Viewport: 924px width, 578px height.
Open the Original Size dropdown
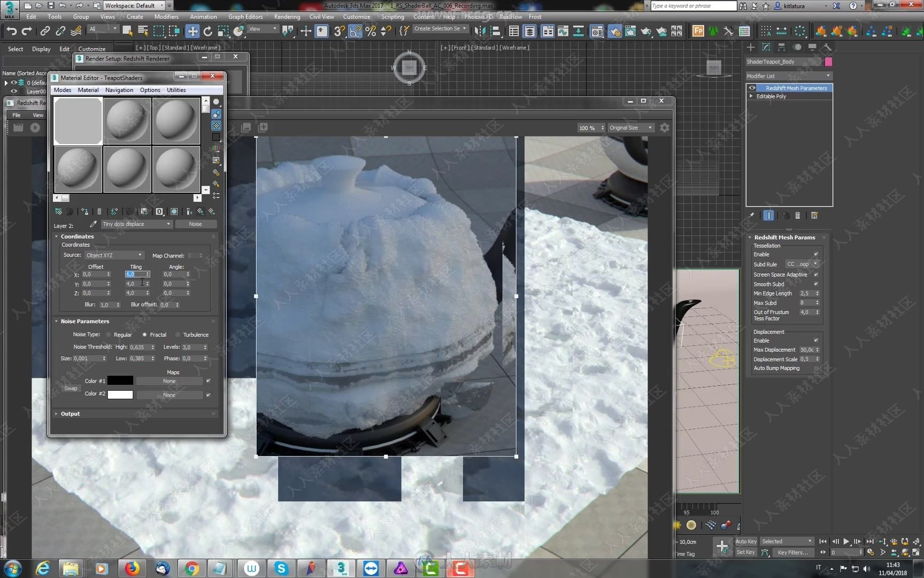(631, 128)
